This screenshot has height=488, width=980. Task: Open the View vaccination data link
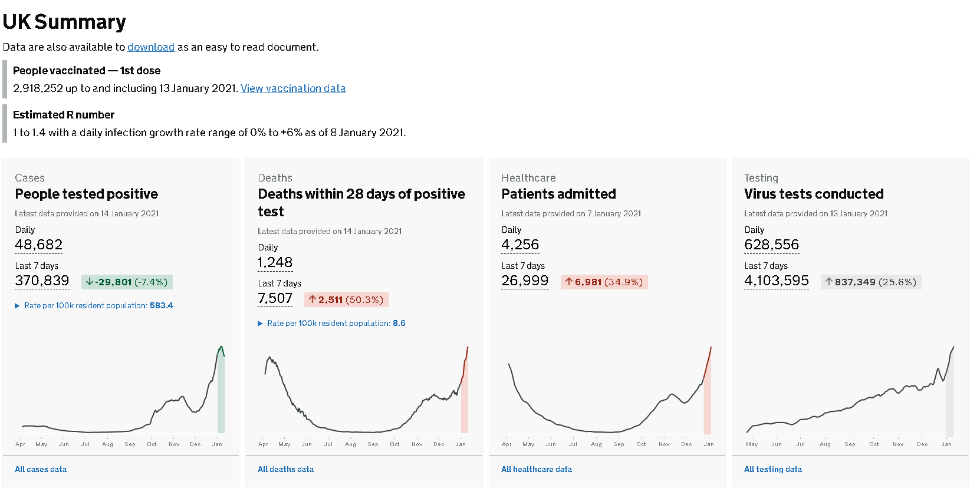[x=293, y=88]
